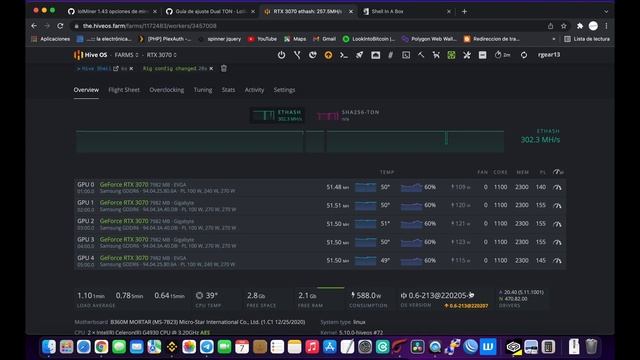Select the SHA256-TON algorithm chart button
The height and width of the screenshot is (360, 640).
pyautogui.click(x=348, y=115)
